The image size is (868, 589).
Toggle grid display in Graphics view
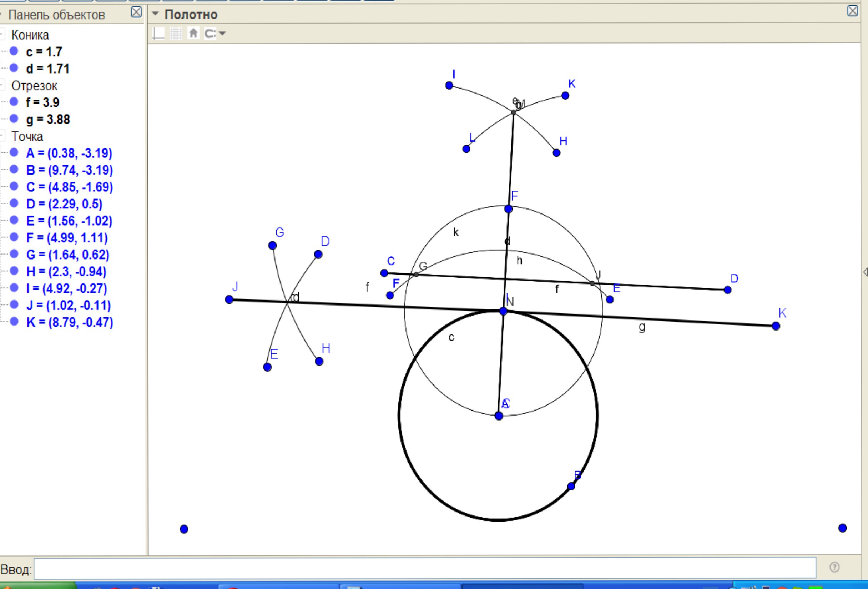(x=176, y=34)
